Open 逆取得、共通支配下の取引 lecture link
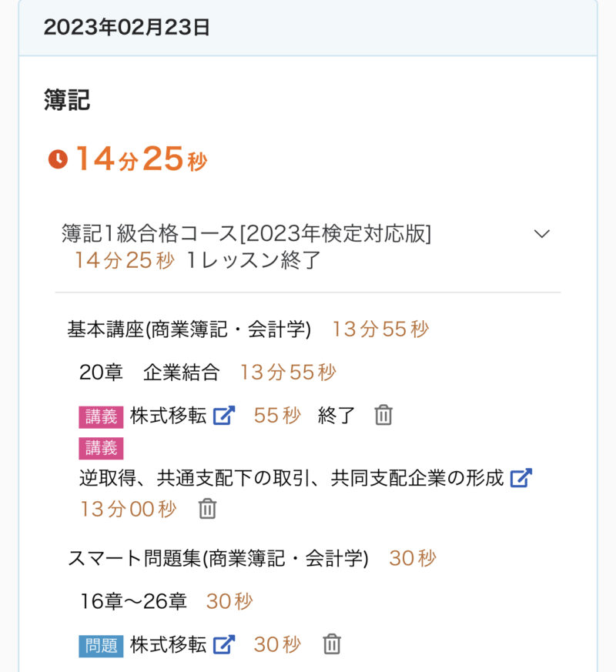The height and width of the screenshot is (672, 616). point(291,478)
